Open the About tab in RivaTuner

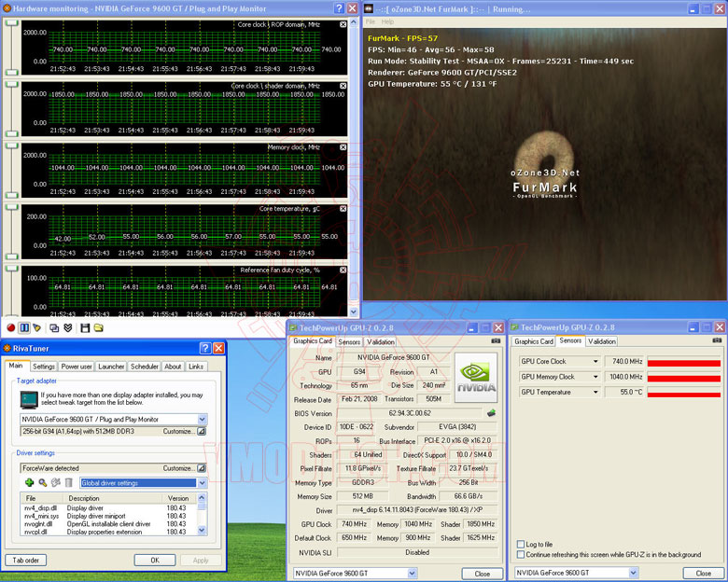pos(173,367)
